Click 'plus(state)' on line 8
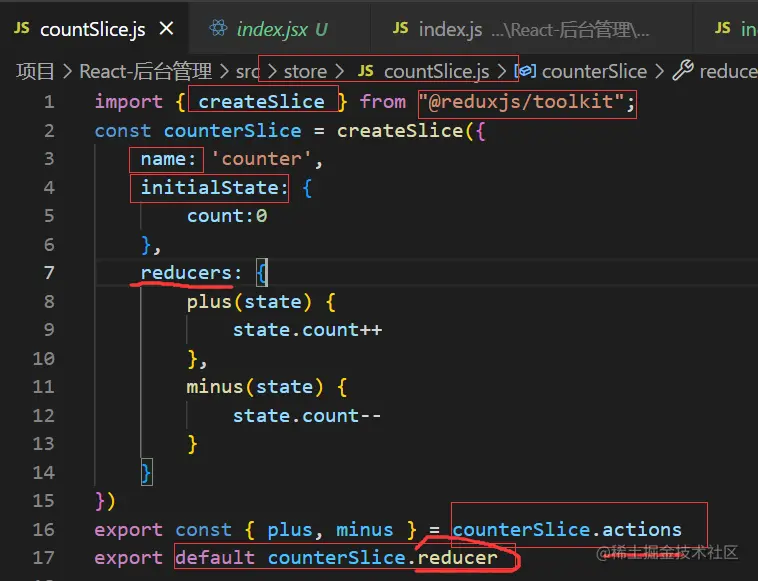 (249, 302)
